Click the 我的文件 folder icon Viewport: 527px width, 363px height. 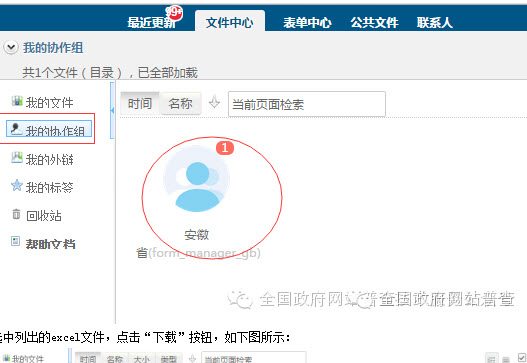(x=17, y=100)
